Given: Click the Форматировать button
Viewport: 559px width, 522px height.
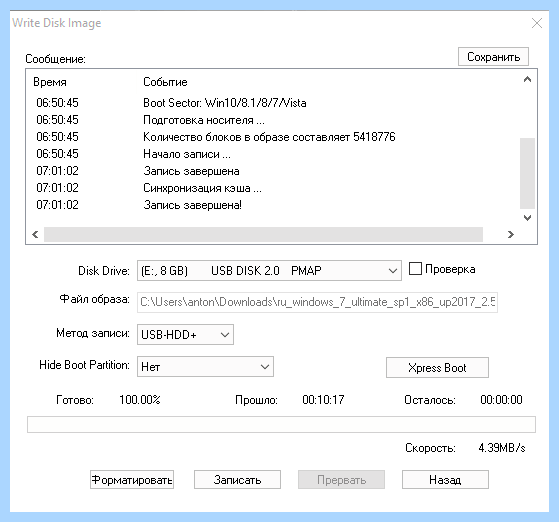Looking at the screenshot, I should (132, 480).
